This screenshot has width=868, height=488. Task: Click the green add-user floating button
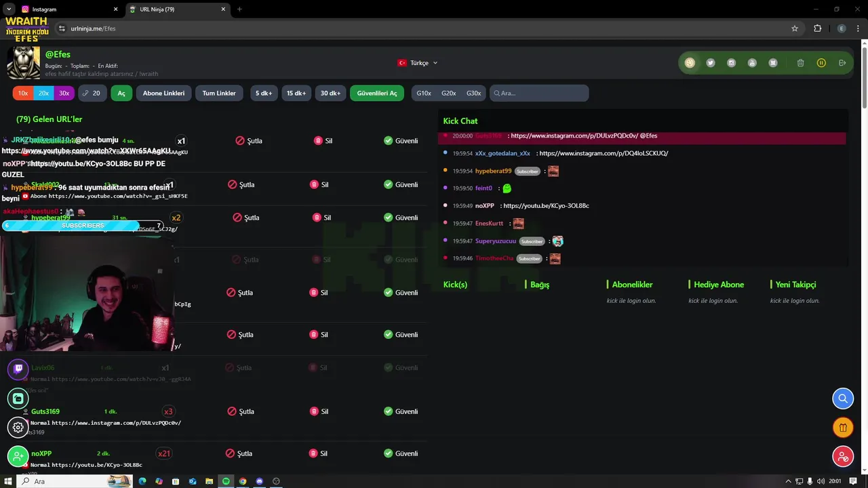(x=18, y=457)
